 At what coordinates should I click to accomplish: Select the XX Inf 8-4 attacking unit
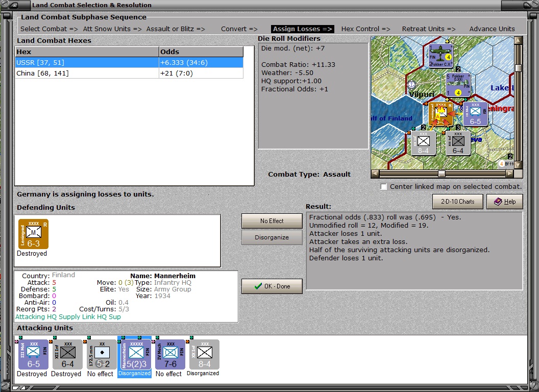pyautogui.click(x=204, y=355)
